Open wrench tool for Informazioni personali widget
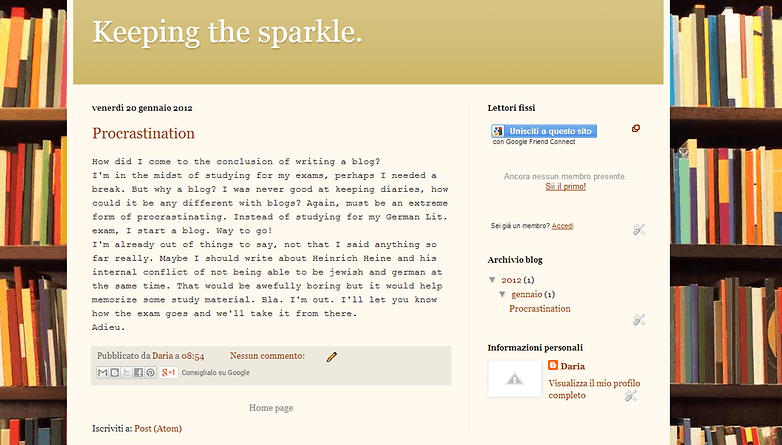Screen dimensions: 782x445 (x=631, y=396)
